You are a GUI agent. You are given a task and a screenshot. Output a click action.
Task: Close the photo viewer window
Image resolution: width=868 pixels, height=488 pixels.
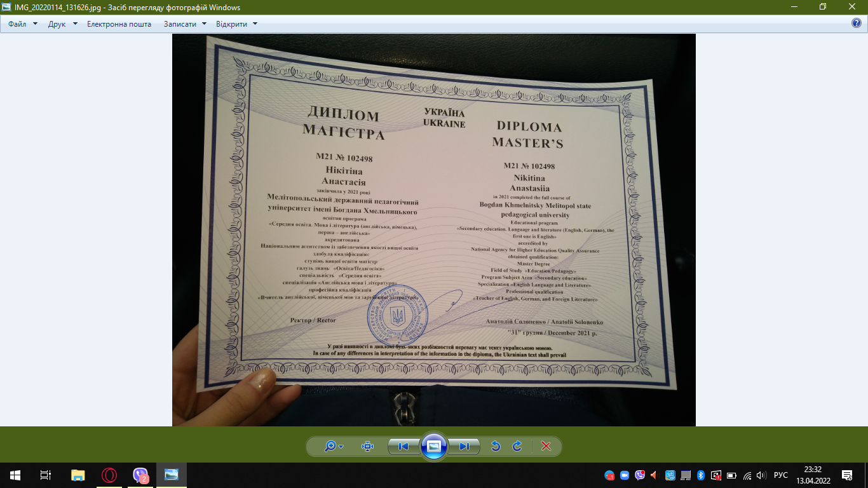point(853,6)
